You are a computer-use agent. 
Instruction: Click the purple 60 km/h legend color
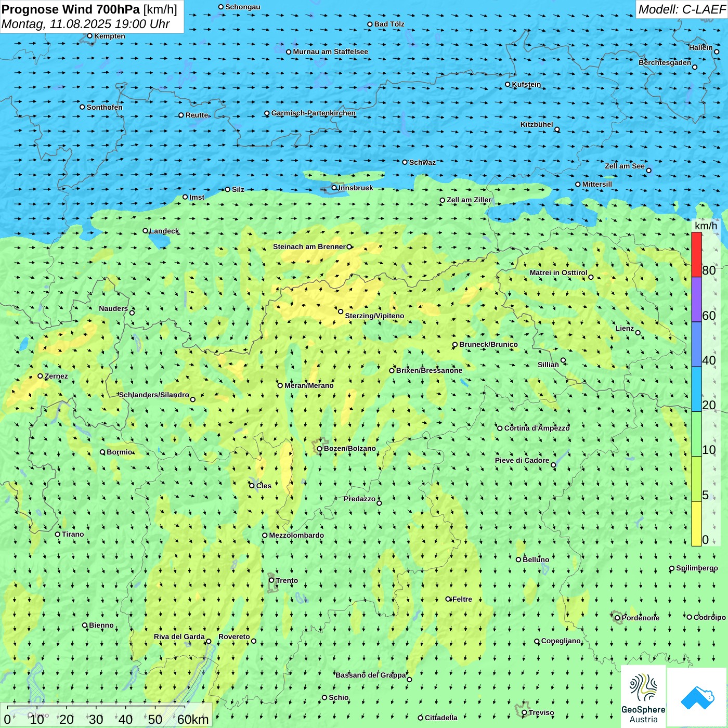point(696,300)
